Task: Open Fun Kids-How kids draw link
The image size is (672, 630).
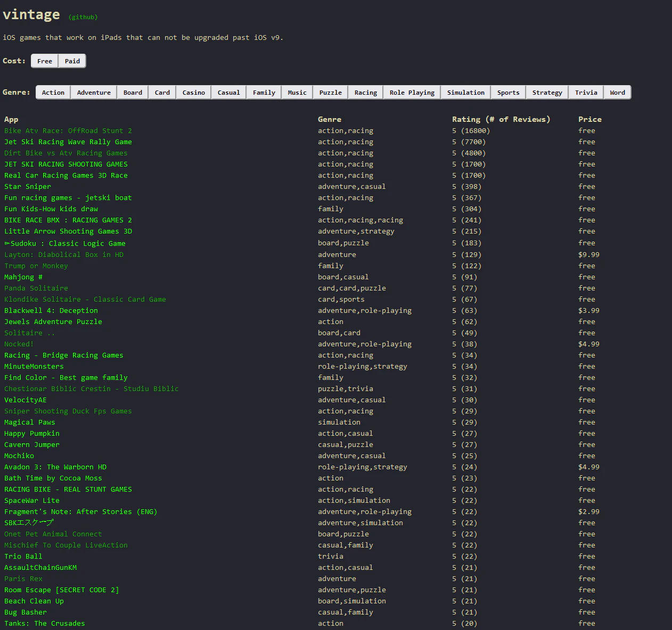Action: pyautogui.click(x=51, y=209)
